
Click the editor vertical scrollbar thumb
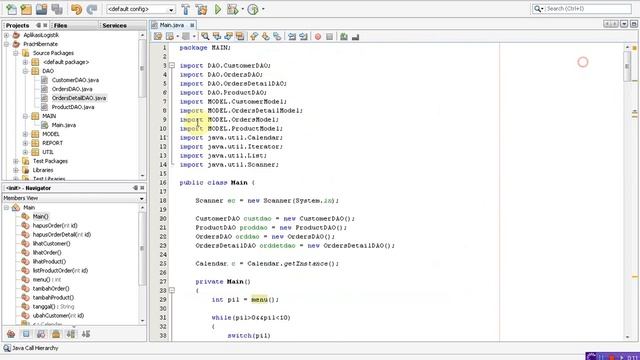(627, 66)
